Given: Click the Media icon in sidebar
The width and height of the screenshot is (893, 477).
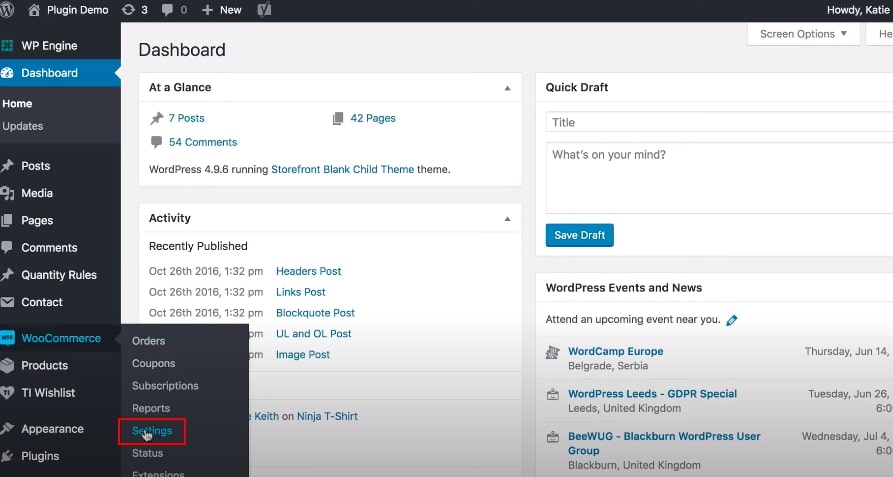Looking at the screenshot, I should tap(8, 193).
